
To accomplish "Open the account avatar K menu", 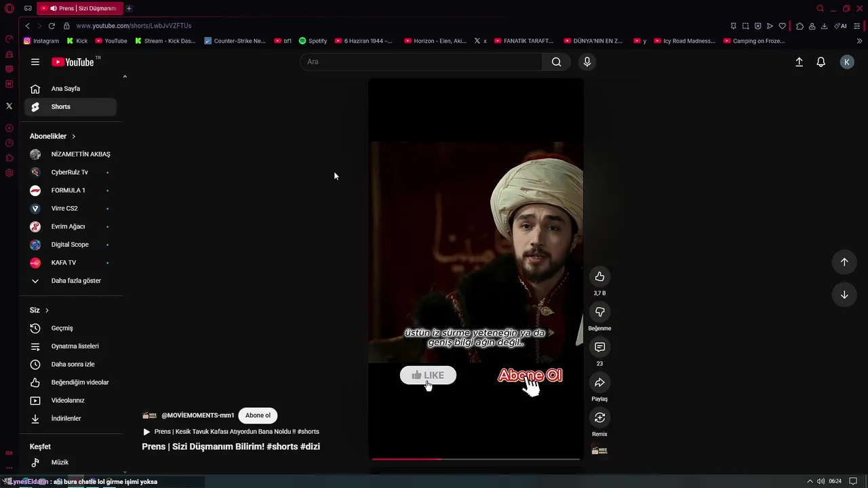I will point(847,62).
